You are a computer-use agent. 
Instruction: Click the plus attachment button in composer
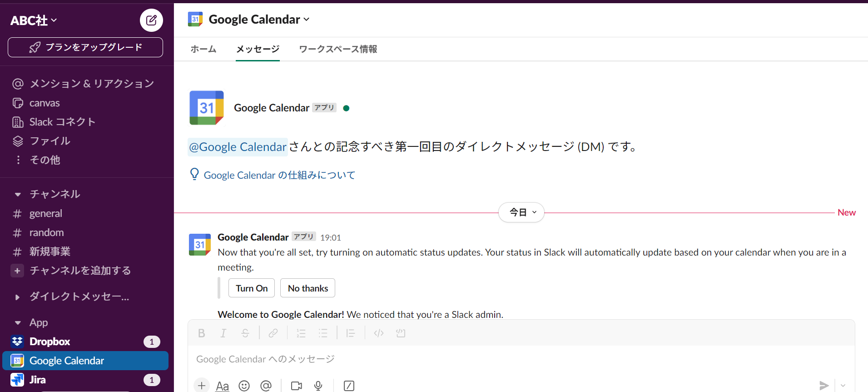pos(202,386)
